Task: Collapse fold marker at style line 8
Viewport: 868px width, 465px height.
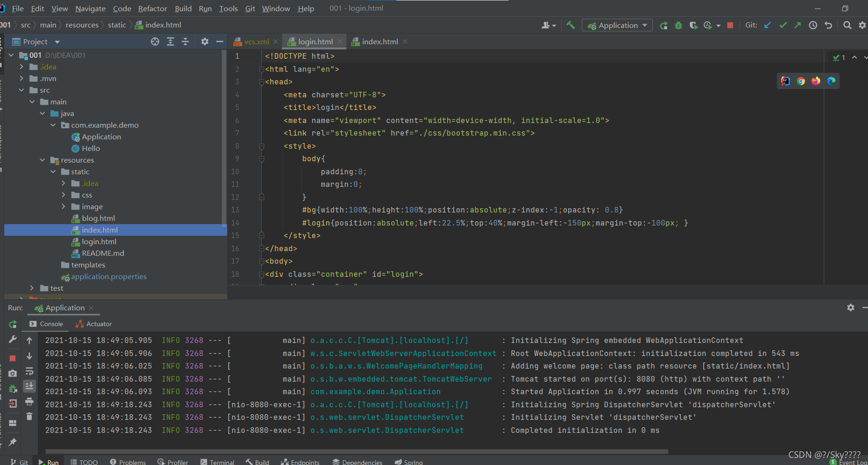Action: (x=262, y=146)
